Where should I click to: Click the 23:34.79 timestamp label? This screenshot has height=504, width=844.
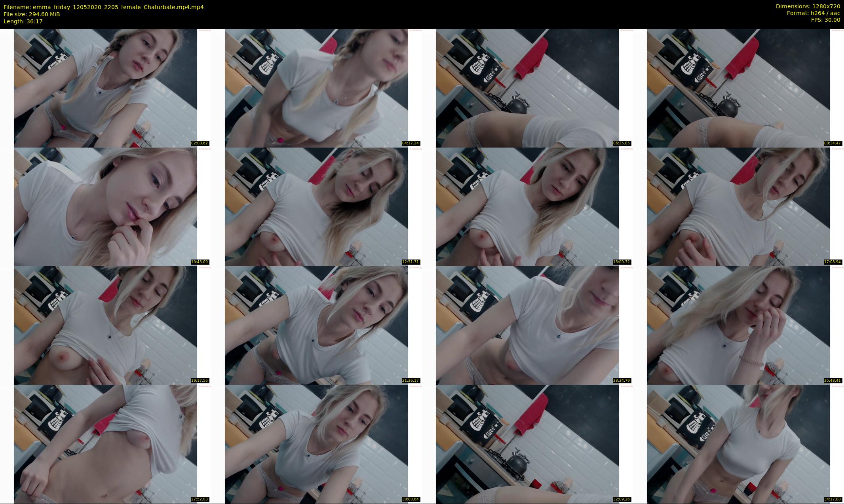point(622,381)
